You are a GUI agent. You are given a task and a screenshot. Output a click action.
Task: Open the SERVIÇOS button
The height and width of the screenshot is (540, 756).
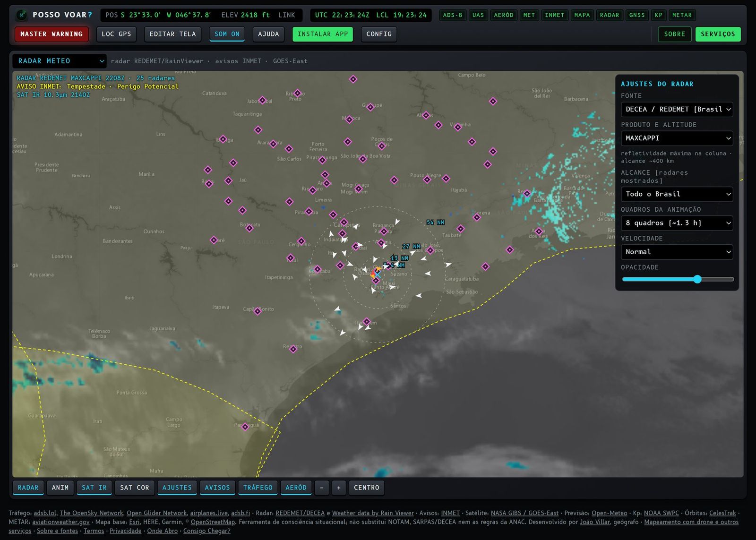[x=718, y=34]
